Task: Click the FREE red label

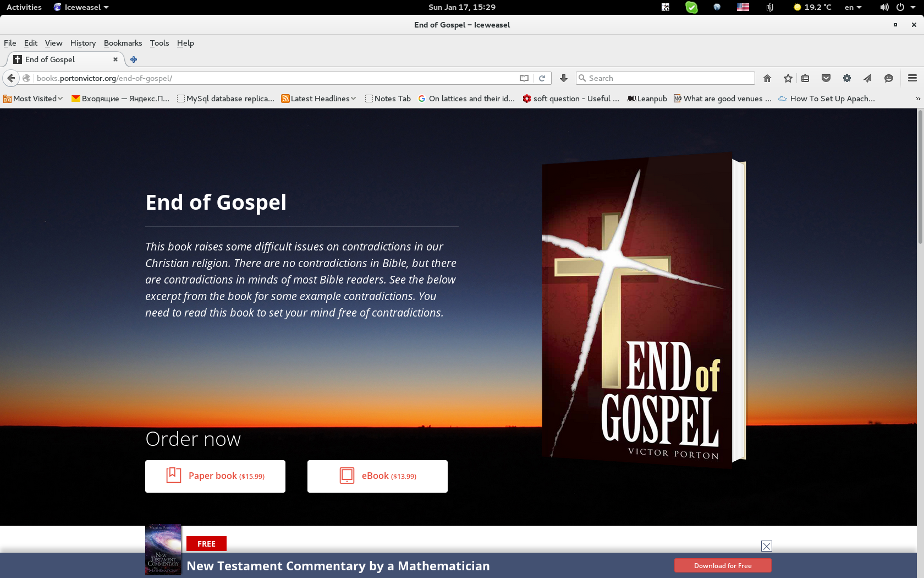Action: pos(206,544)
